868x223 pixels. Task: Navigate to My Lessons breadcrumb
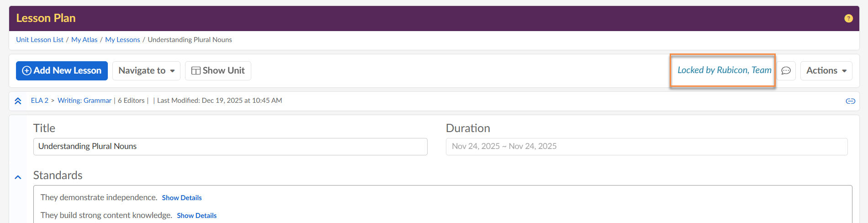pos(122,40)
